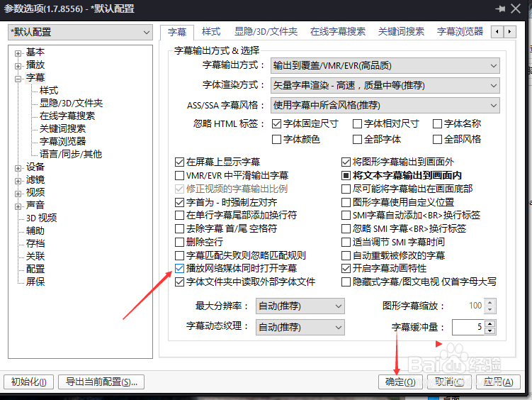This screenshot has height=400, width=532.
Task: Open the *默认配置 profile dropdown
Action: pyautogui.click(x=81, y=32)
